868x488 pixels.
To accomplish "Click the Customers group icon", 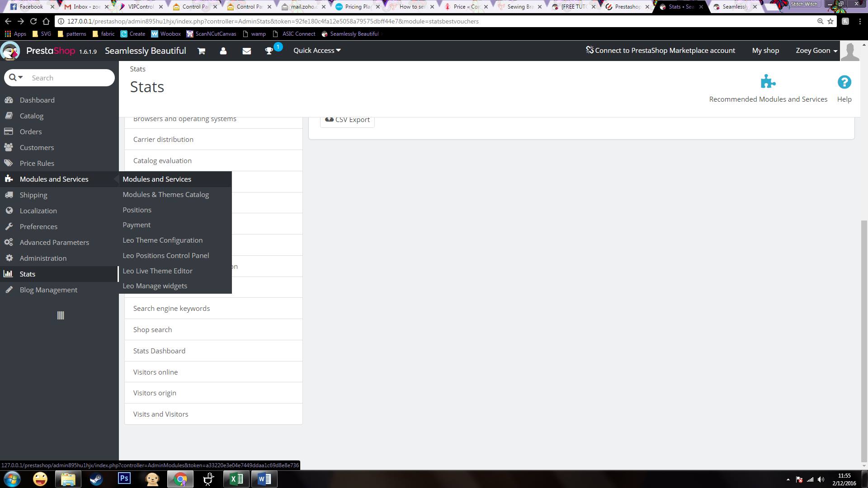I will 9,147.
